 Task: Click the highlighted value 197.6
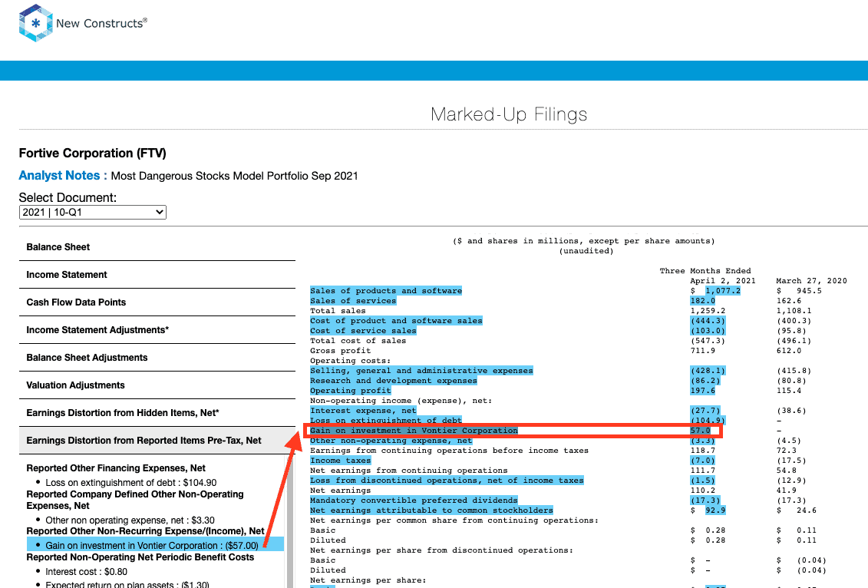(x=702, y=391)
